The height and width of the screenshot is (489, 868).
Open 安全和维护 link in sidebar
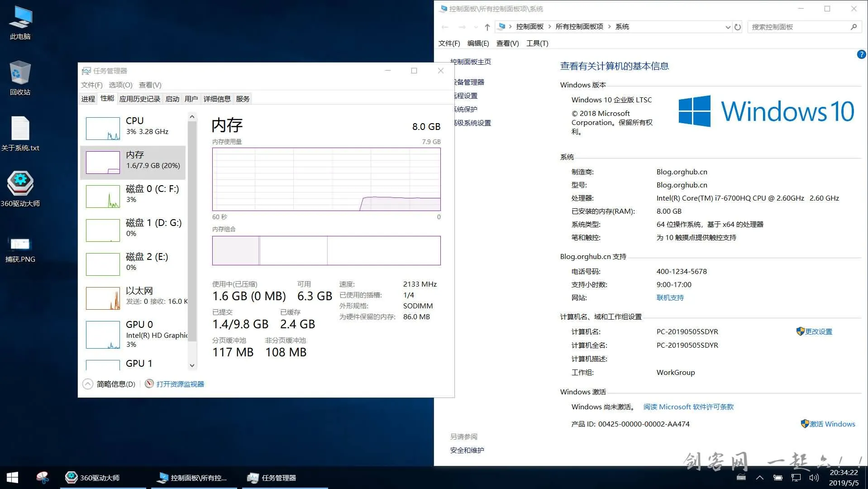(x=467, y=450)
